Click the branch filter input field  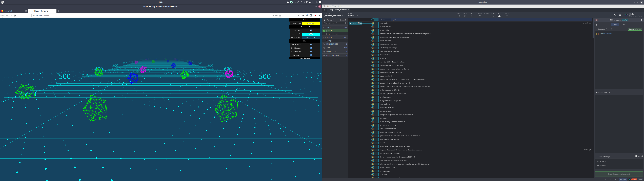[x=335, y=23]
